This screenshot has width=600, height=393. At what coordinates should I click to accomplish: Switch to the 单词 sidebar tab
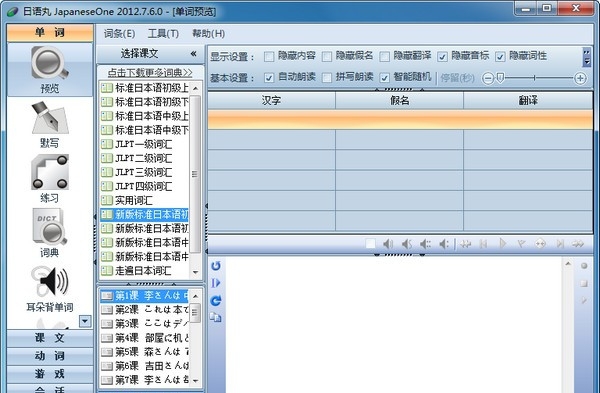(x=50, y=33)
